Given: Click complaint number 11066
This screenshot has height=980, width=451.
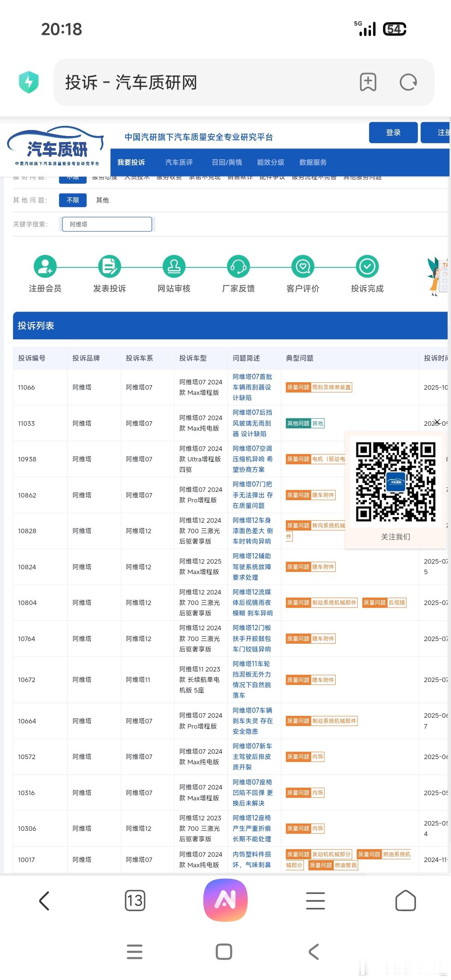Looking at the screenshot, I should 26,387.
